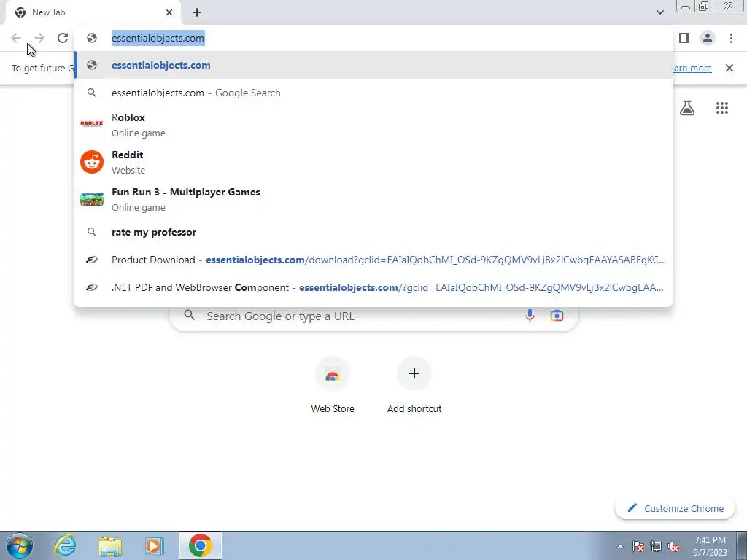Click the Google search box on page

coord(373,315)
